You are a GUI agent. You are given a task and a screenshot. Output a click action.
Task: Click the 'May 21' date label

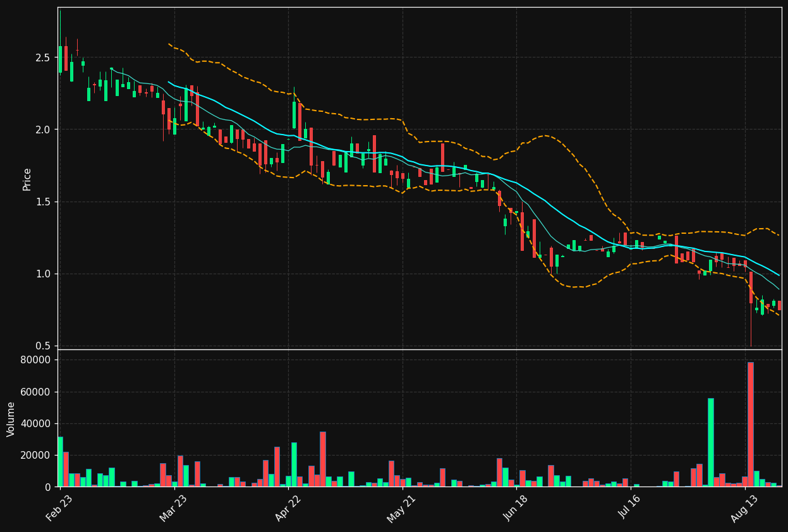tap(401, 509)
